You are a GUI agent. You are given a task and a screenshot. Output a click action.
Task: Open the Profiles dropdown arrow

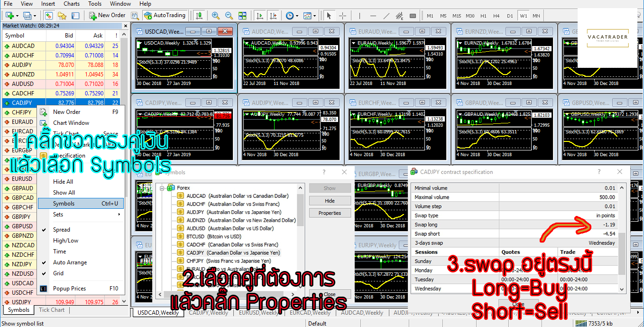[x=35, y=16]
